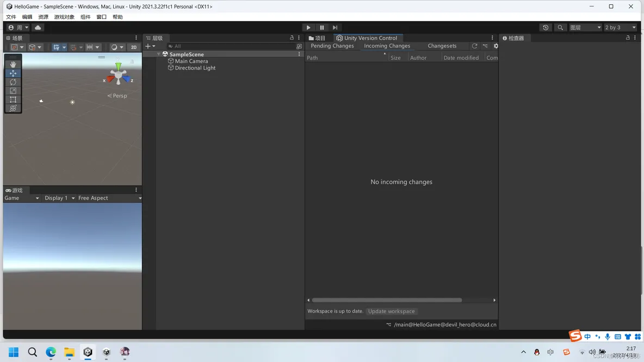Screen dimensions: 644x362
Task: Toggle 2D view mode in Scene
Action: [133, 47]
